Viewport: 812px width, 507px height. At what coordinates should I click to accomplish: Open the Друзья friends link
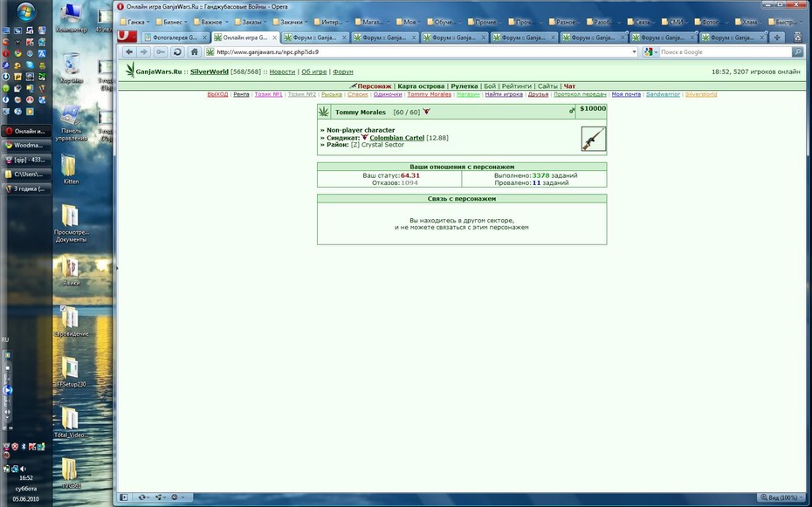tap(538, 94)
